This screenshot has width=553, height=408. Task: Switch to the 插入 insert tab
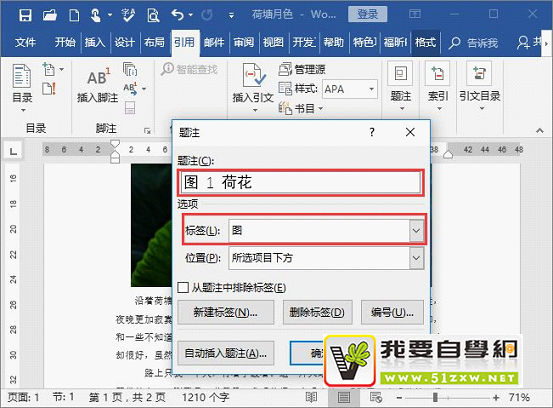click(95, 42)
